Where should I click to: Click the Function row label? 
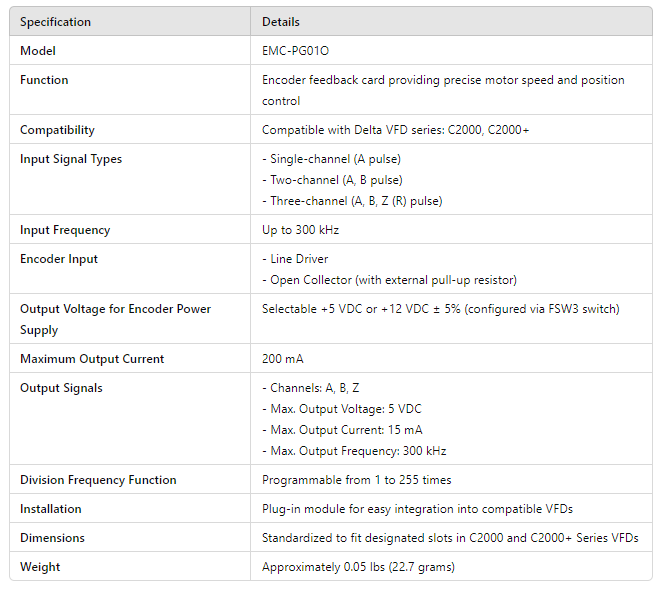tap(44, 80)
